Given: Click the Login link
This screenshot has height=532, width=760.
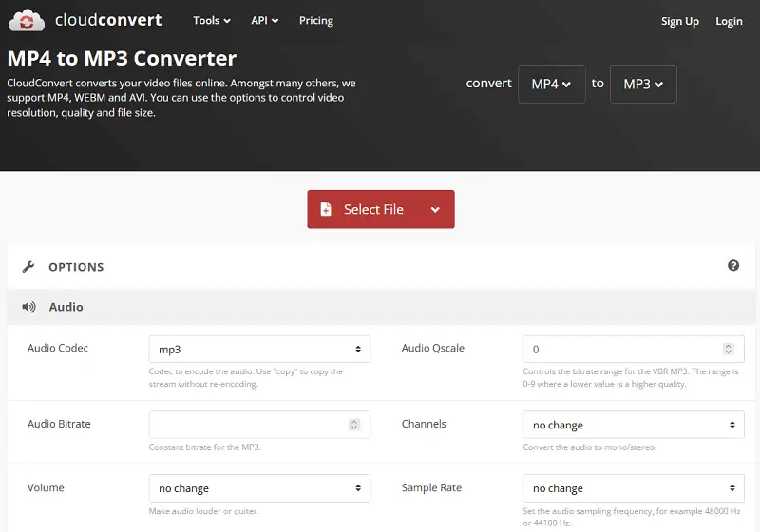Looking at the screenshot, I should click(729, 21).
